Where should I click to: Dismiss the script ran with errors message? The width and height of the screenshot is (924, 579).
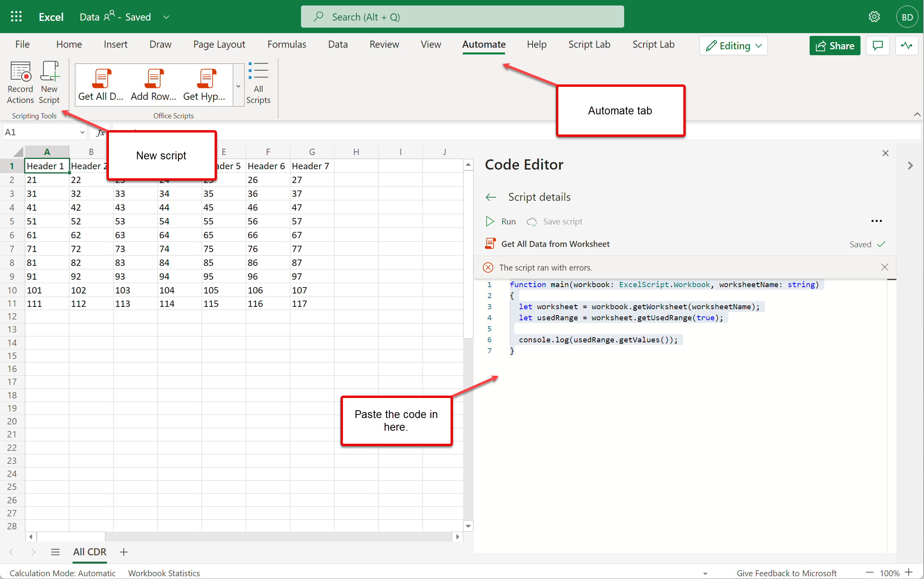885,267
